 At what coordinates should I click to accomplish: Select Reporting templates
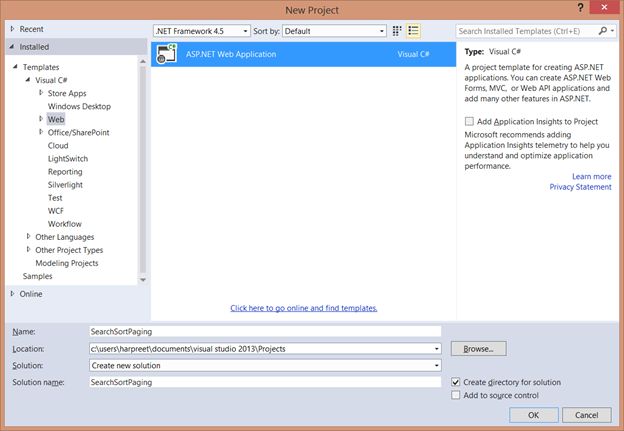coord(65,172)
